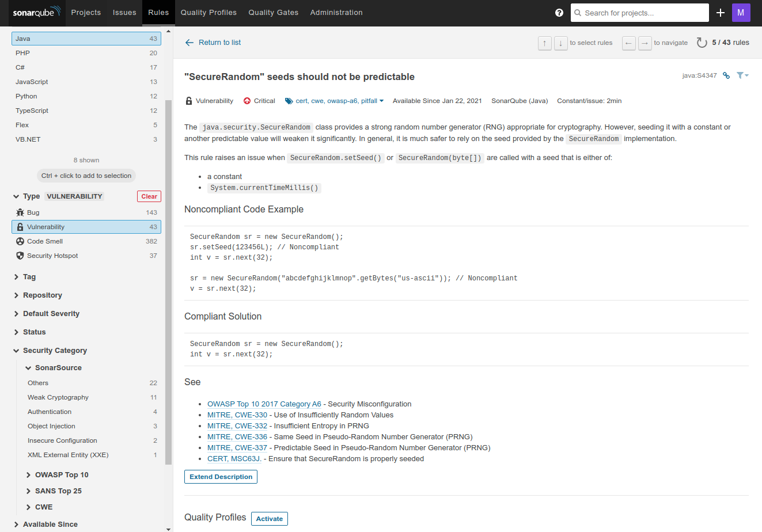Click the Return to list back arrow
The height and width of the screenshot is (532, 762).
pos(189,42)
